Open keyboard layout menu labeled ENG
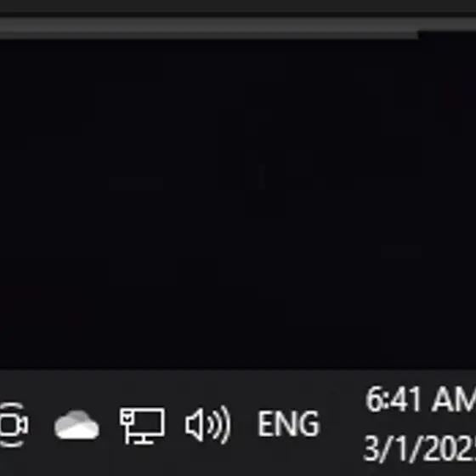 point(288,424)
